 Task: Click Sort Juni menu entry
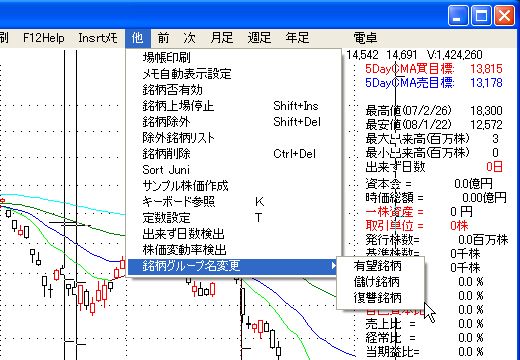coord(235,170)
